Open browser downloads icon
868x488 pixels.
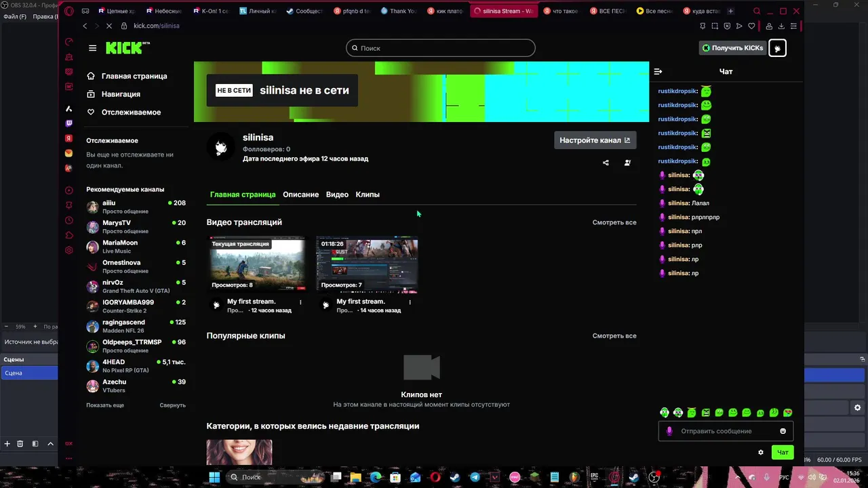(x=781, y=26)
